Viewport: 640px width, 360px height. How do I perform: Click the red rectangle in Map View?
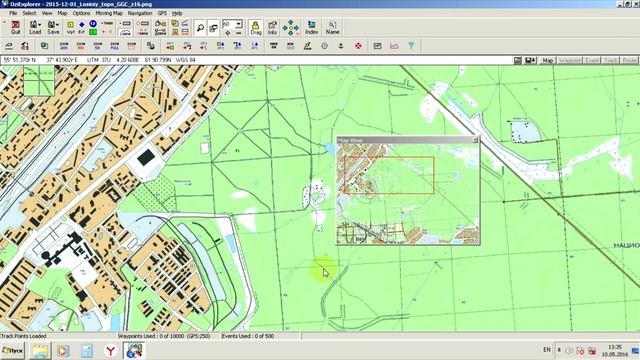pyautogui.click(x=389, y=175)
